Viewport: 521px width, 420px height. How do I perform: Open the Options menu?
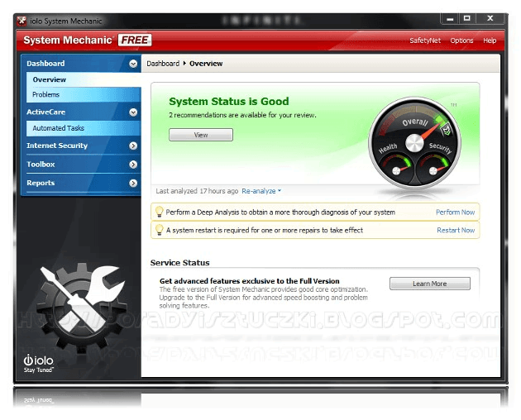pos(461,41)
